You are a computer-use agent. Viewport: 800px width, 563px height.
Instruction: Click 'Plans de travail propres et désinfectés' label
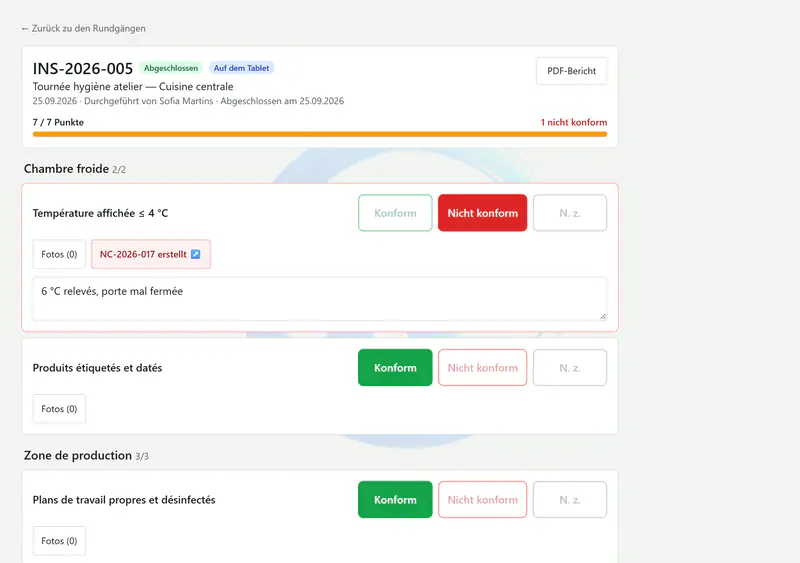(124, 500)
